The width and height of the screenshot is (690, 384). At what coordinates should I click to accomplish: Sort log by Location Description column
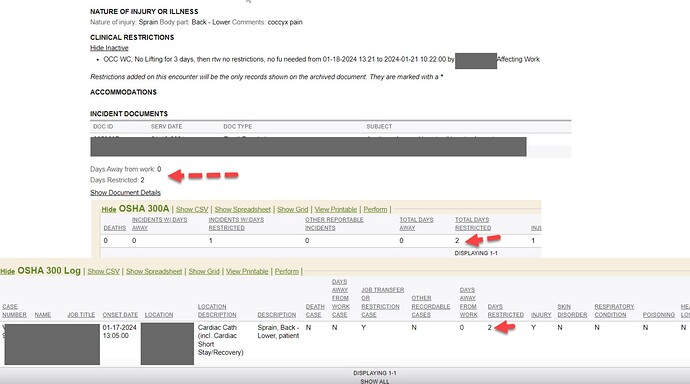tap(217, 311)
